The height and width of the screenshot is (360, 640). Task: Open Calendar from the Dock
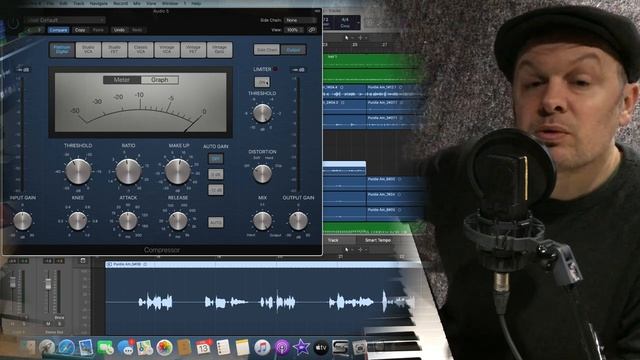[203, 347]
